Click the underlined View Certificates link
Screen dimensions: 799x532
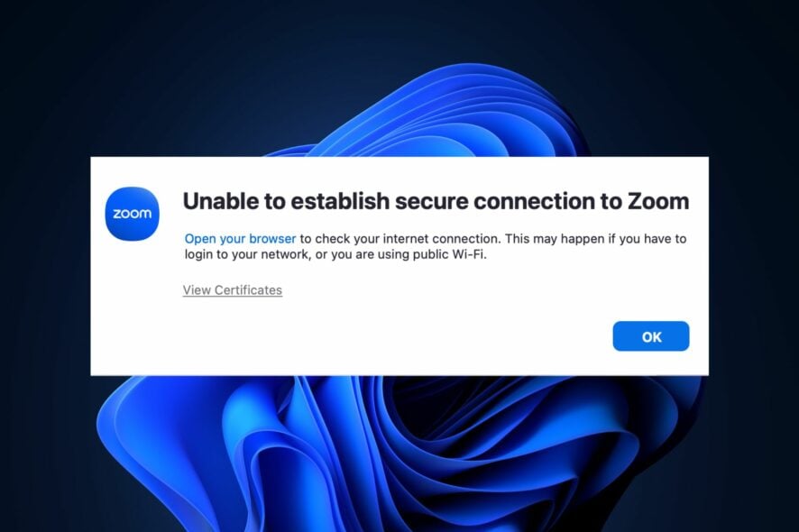232,290
